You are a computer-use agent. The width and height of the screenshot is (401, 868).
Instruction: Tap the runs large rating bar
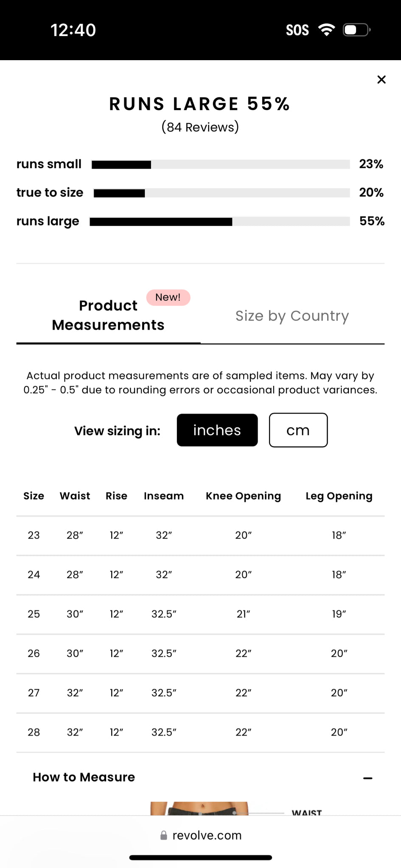click(219, 221)
